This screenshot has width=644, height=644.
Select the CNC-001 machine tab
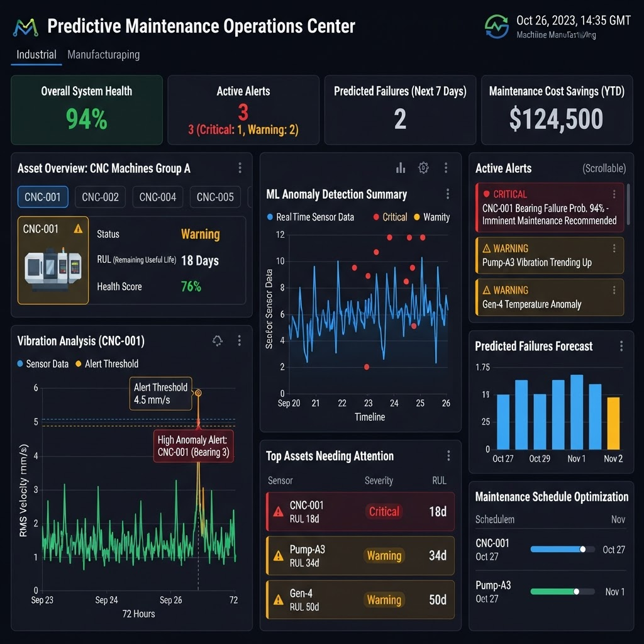(x=43, y=197)
